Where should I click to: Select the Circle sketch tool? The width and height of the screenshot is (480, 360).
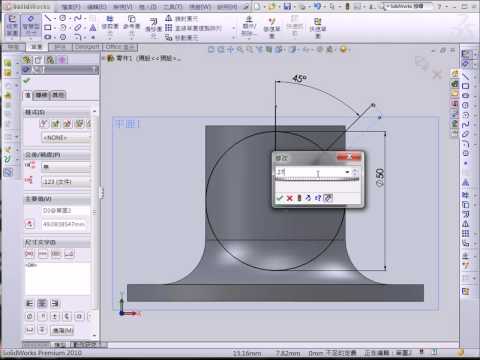63,18
